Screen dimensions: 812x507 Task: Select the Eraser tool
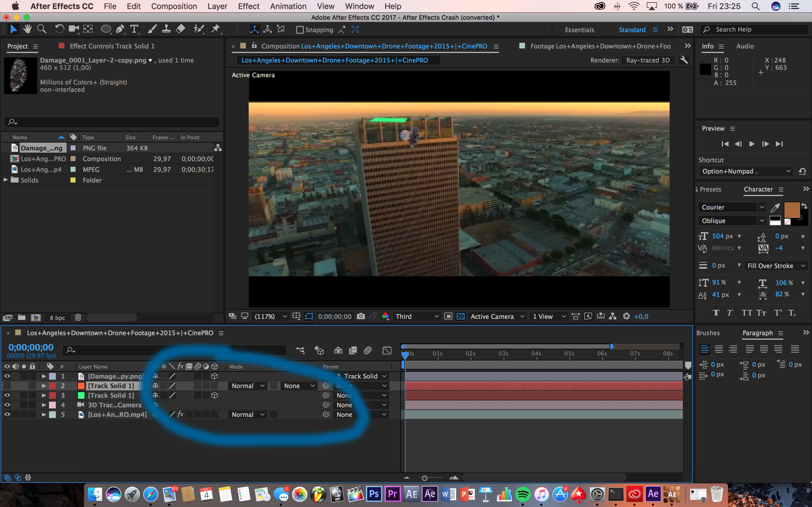click(180, 30)
